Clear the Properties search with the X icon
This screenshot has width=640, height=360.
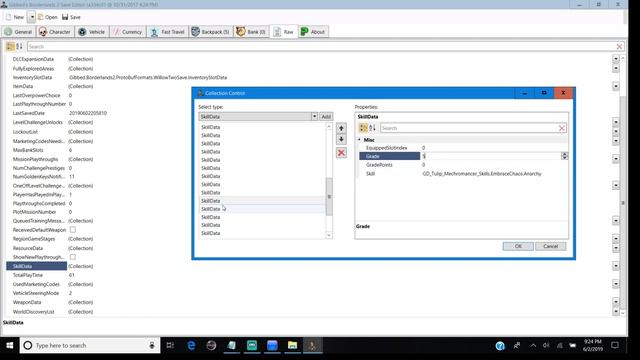(562, 128)
